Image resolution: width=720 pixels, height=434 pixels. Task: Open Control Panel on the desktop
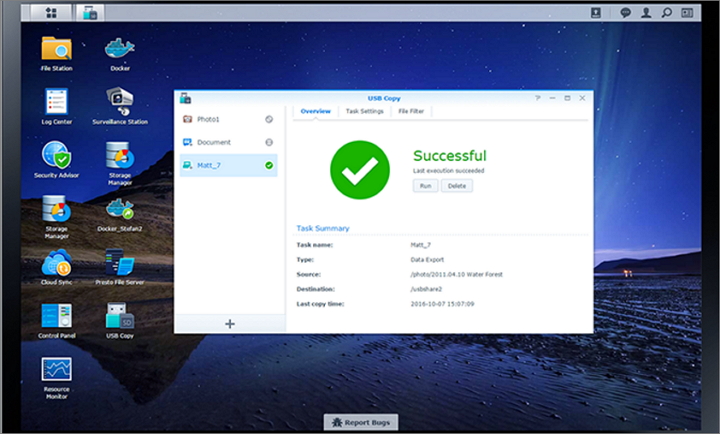56,318
